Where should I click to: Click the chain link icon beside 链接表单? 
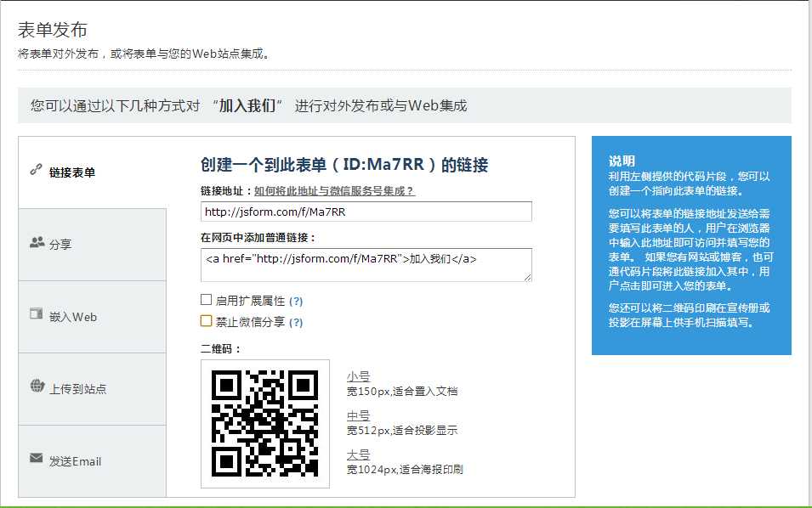click(36, 169)
